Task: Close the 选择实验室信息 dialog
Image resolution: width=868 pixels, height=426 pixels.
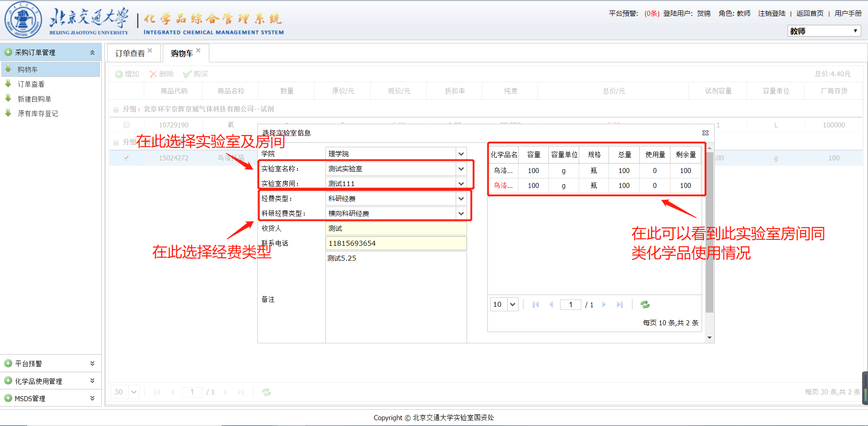Action: tap(705, 133)
